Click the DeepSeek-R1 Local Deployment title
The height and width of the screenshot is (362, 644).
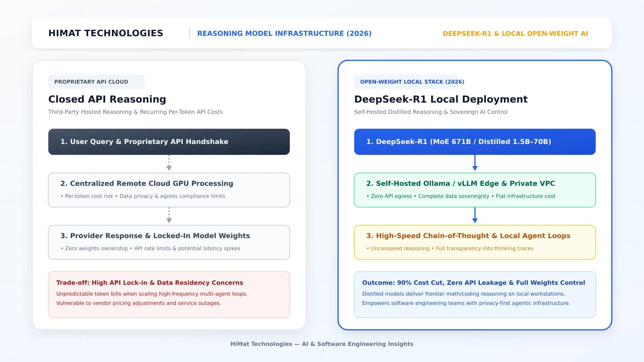(x=441, y=99)
